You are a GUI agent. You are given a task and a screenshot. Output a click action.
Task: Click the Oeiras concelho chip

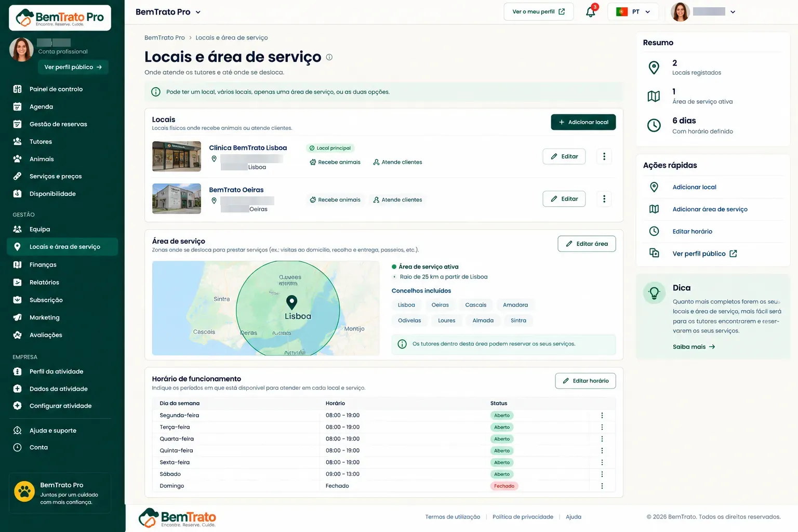(440, 305)
